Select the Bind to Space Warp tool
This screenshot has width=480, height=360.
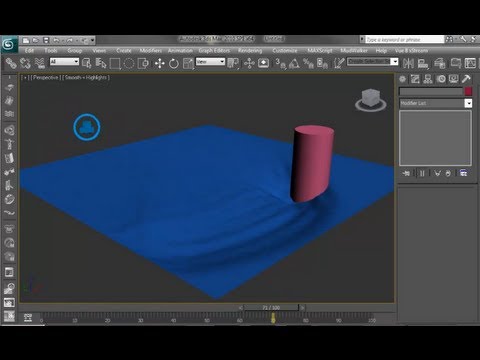pos(40,63)
